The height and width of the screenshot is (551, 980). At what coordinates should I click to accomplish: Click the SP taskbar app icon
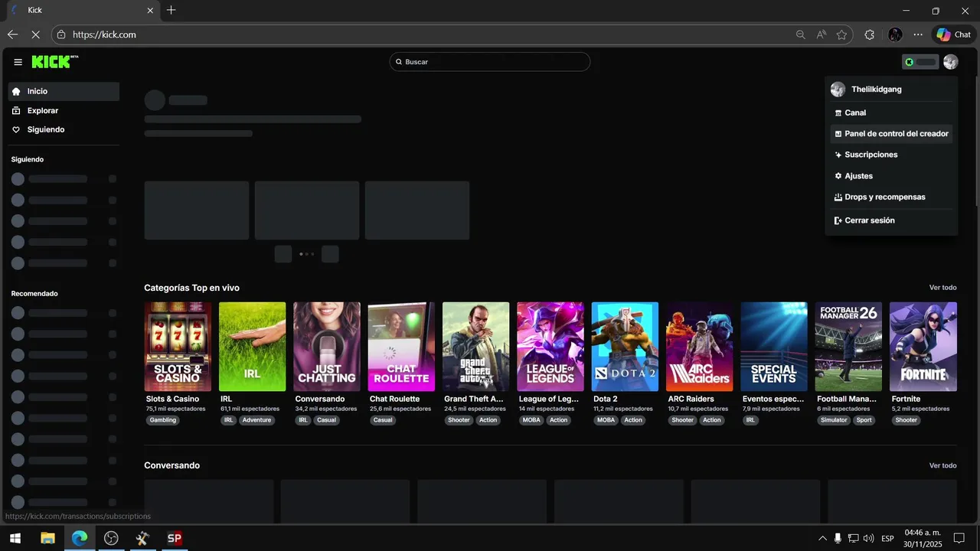tap(175, 538)
